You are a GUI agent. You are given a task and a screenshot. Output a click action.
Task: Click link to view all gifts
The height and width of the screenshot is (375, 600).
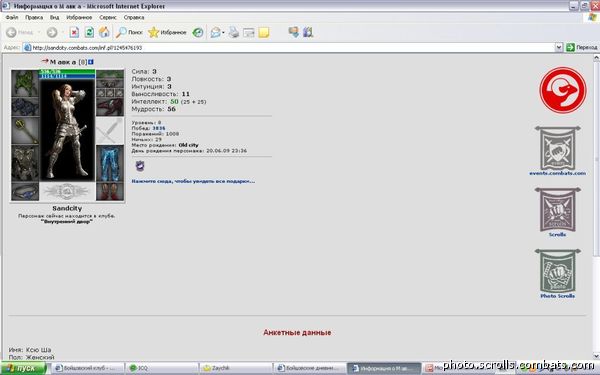click(193, 181)
